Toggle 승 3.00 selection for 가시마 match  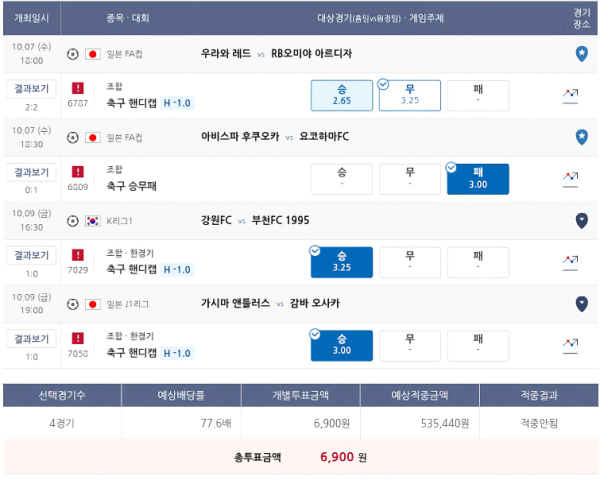coord(342,346)
